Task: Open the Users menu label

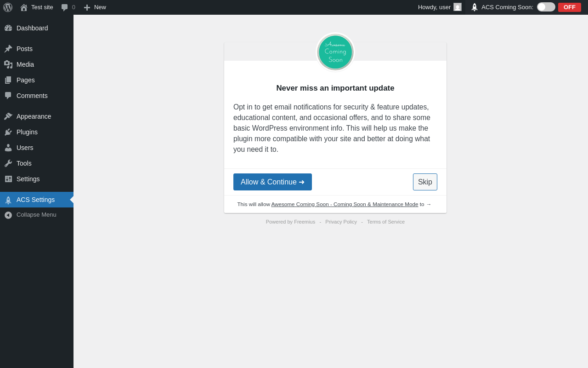Action: (x=25, y=148)
